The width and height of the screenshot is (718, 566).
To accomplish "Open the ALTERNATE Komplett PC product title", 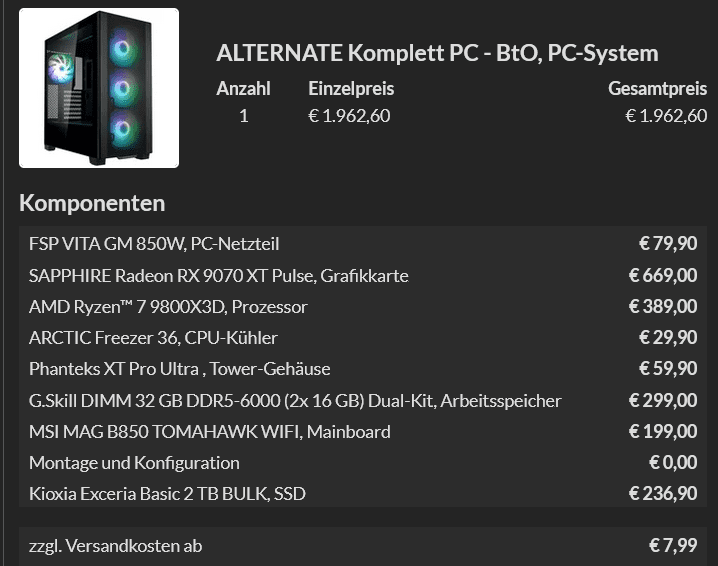I will 437,53.
